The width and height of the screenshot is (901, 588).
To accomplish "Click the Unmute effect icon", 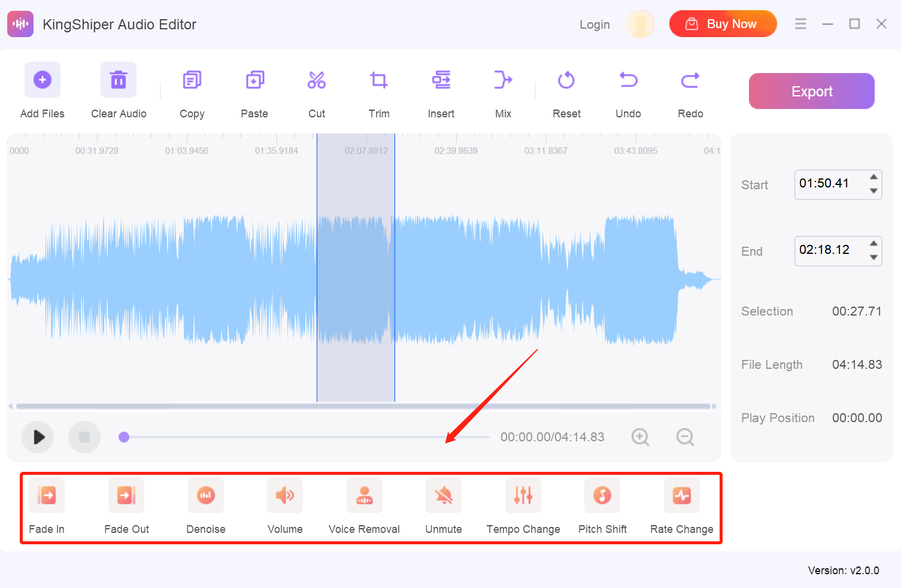I will pyautogui.click(x=444, y=495).
